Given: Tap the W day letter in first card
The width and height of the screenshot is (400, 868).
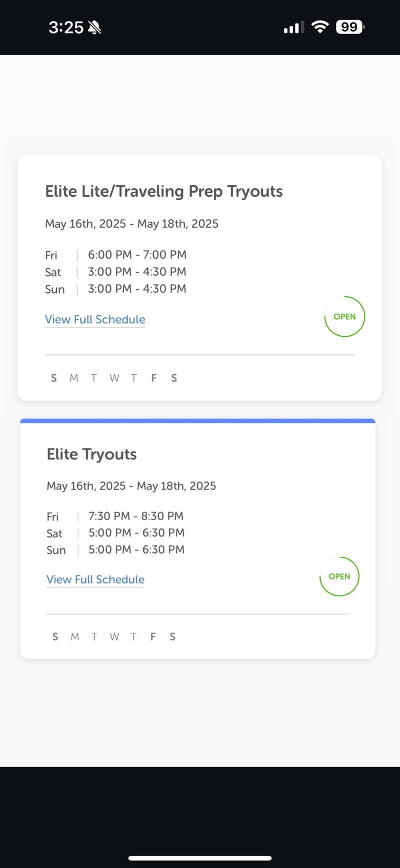Looking at the screenshot, I should point(114,378).
